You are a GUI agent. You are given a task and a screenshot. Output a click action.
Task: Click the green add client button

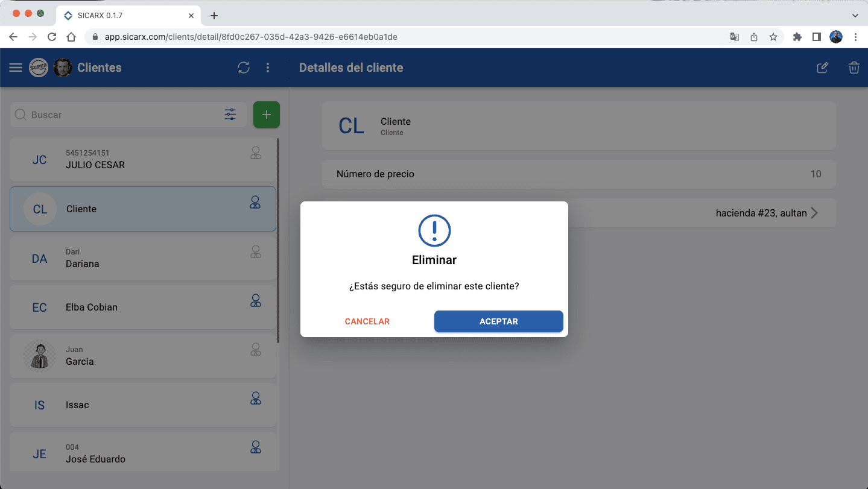point(267,115)
